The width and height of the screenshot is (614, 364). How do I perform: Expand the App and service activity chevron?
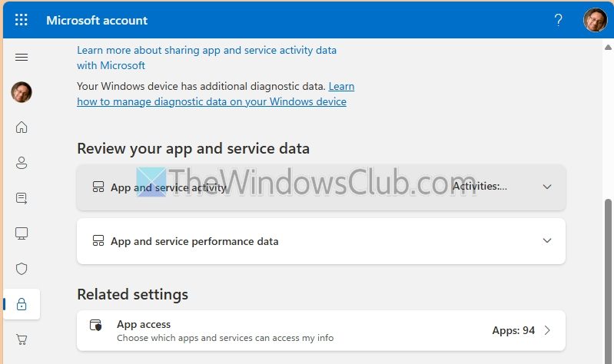(x=547, y=187)
